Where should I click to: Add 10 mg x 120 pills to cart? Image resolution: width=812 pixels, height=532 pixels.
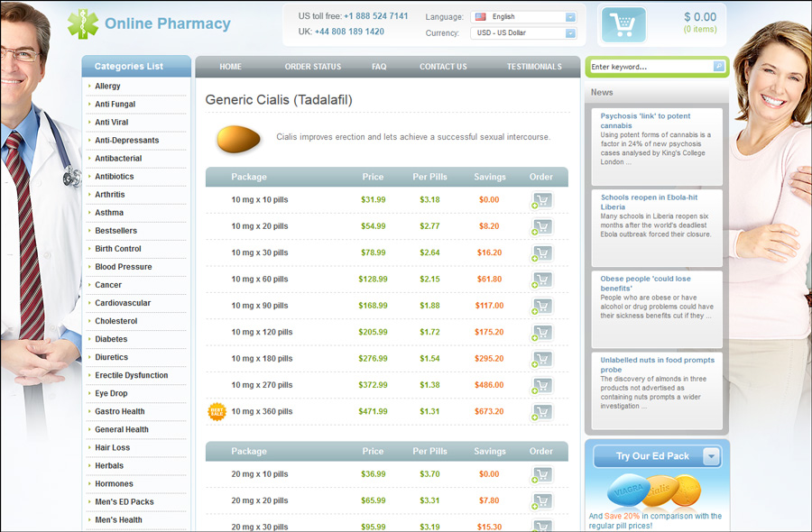point(542,332)
